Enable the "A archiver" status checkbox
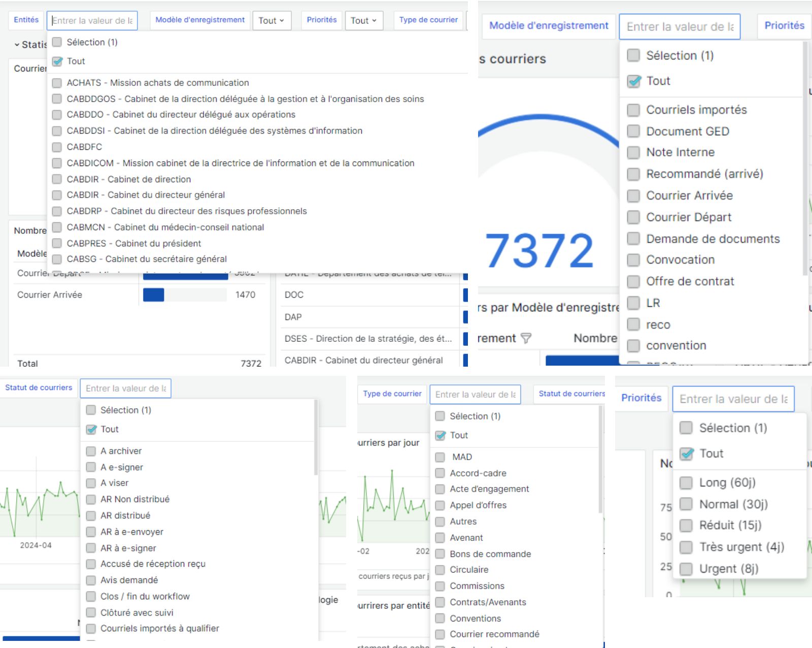This screenshot has width=812, height=648. 91,451
